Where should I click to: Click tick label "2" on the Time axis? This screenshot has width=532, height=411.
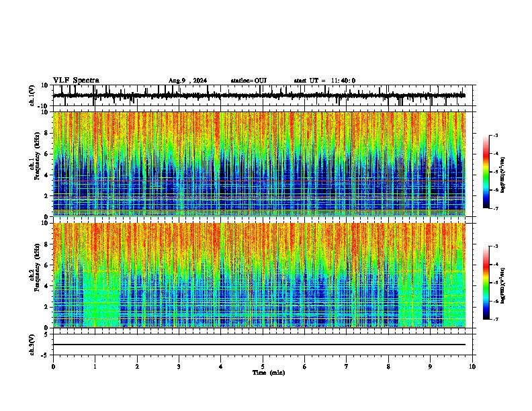click(137, 367)
